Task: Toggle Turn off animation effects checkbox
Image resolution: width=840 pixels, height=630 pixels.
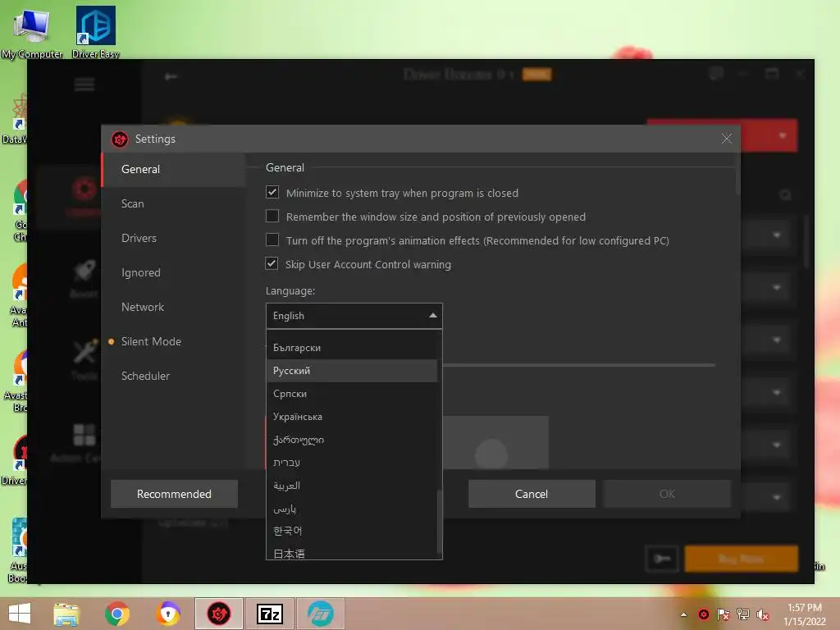Action: 272,240
